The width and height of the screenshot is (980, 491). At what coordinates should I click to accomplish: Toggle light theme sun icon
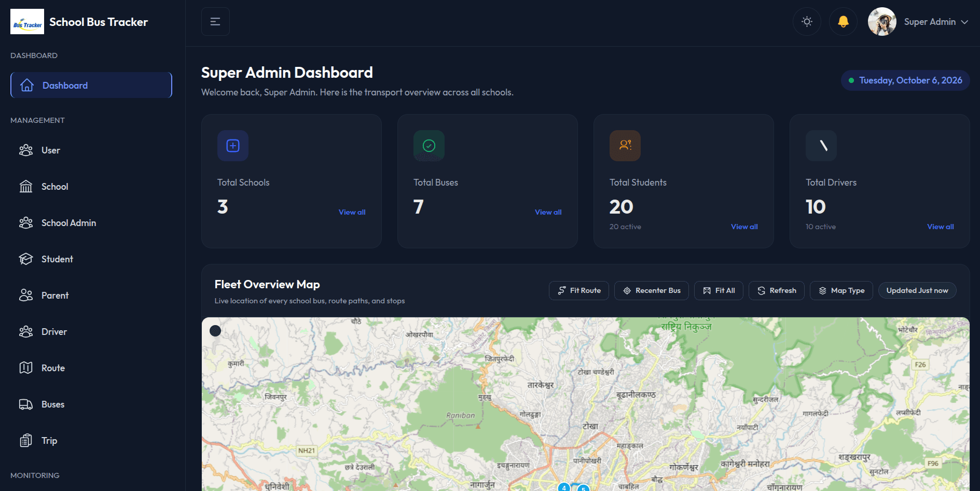coord(807,22)
